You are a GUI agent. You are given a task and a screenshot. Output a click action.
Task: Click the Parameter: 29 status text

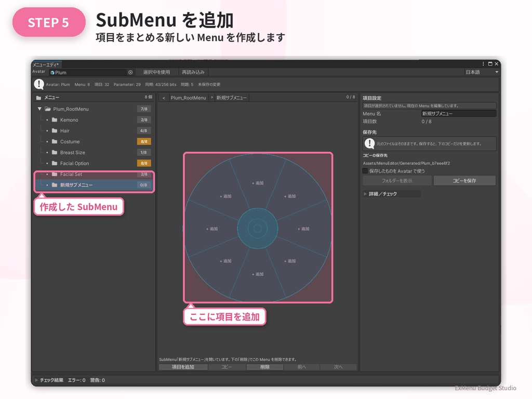click(127, 85)
